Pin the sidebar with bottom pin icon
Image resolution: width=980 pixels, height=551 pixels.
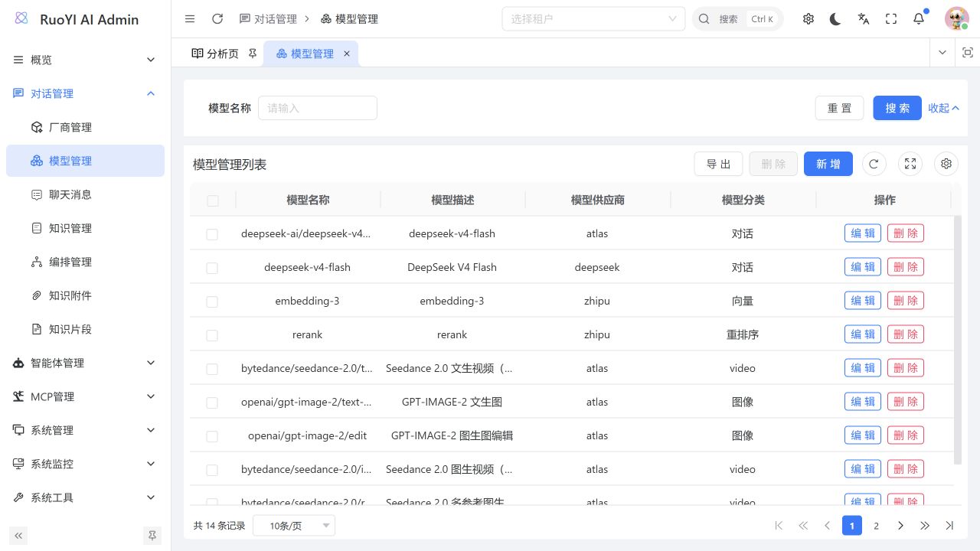pyautogui.click(x=152, y=536)
